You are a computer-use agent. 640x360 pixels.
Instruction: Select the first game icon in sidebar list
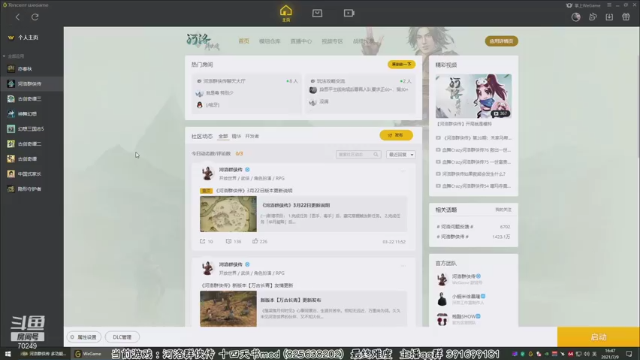pyautogui.click(x=11, y=69)
